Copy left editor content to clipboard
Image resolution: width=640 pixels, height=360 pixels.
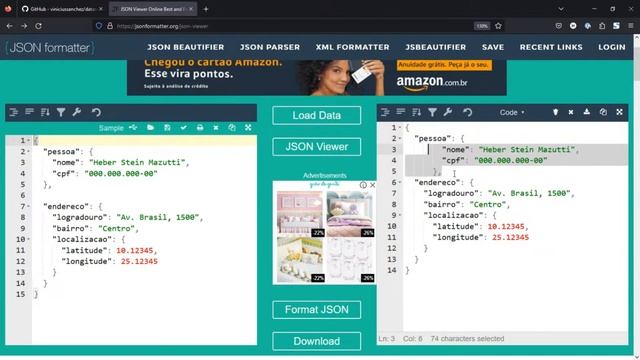(232, 128)
